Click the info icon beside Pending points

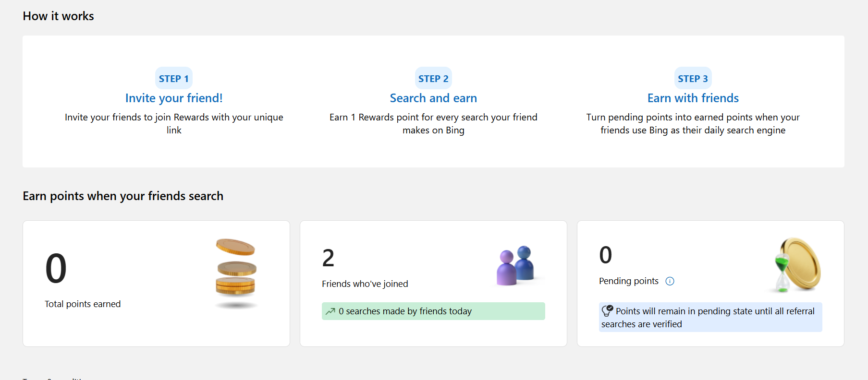[x=670, y=281]
